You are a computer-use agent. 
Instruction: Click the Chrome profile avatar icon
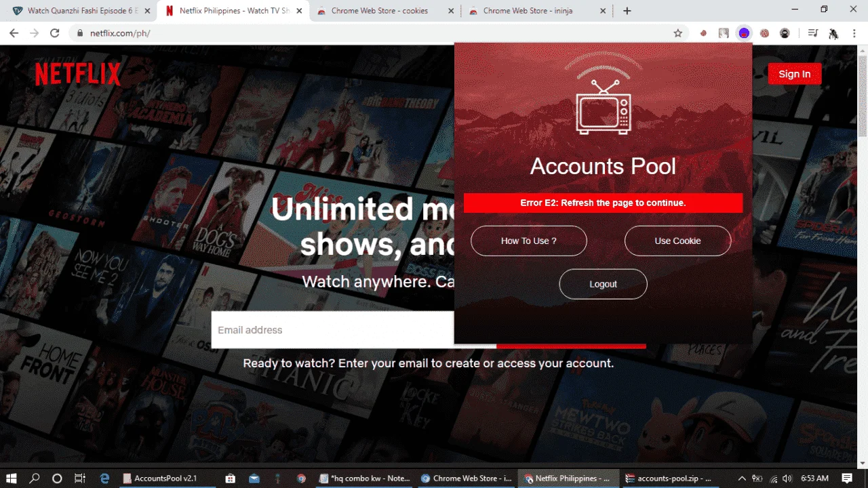[x=833, y=33]
